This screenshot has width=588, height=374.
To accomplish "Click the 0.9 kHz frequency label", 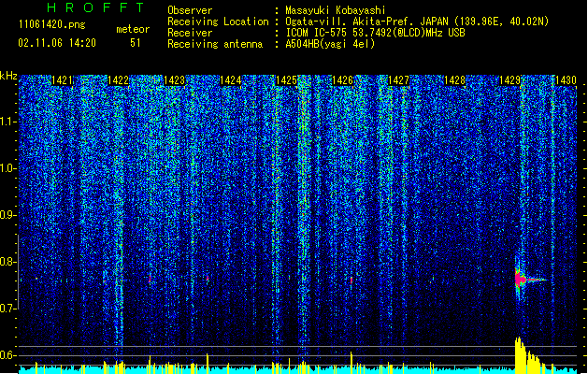I will click(8, 215).
